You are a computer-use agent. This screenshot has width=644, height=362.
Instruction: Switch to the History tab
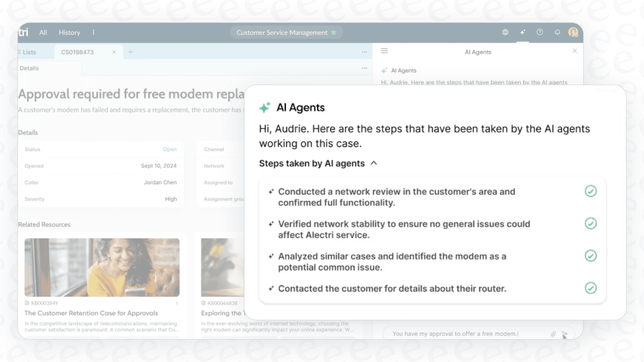tap(69, 33)
